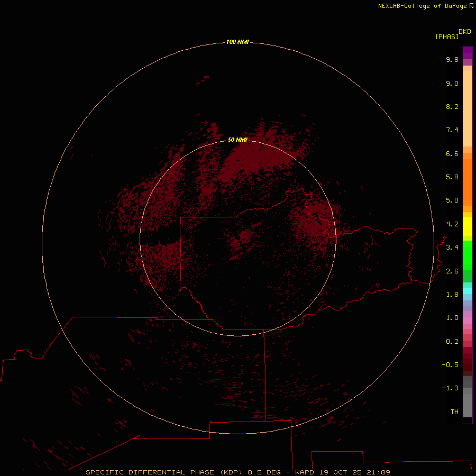This screenshot has width=476, height=476.
Task: Click the 2.6 value on color scale
Action: pos(452,271)
